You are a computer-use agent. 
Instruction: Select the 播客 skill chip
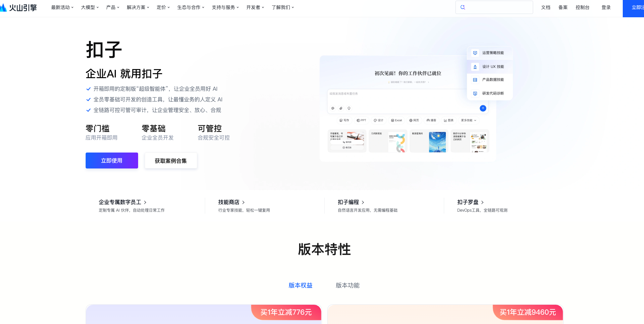click(x=431, y=120)
